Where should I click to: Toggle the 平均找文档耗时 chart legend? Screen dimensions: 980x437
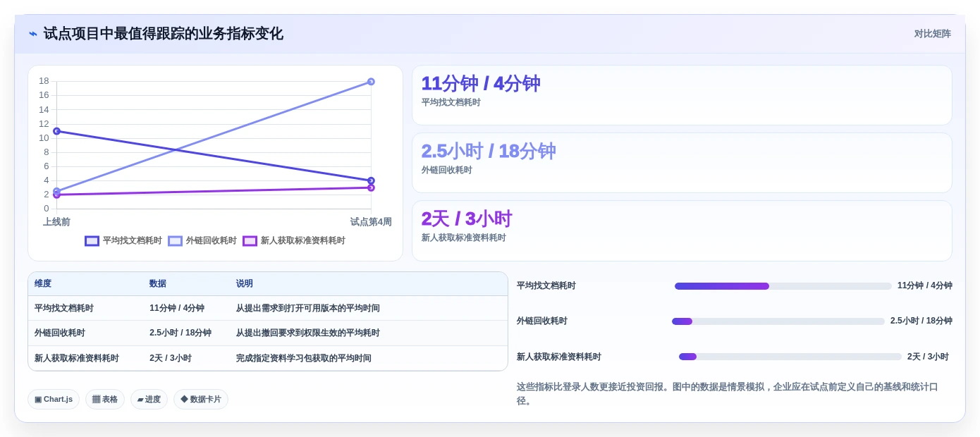coord(123,241)
